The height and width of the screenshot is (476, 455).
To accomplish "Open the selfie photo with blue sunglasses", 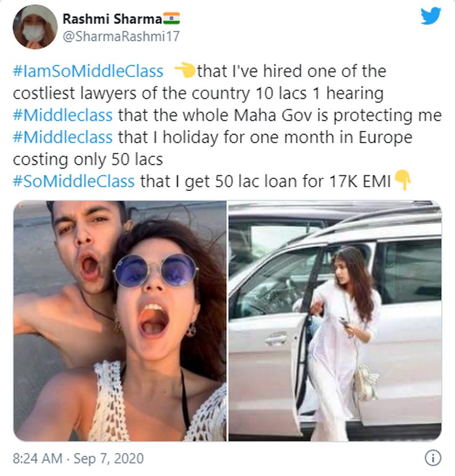I will point(120,321).
